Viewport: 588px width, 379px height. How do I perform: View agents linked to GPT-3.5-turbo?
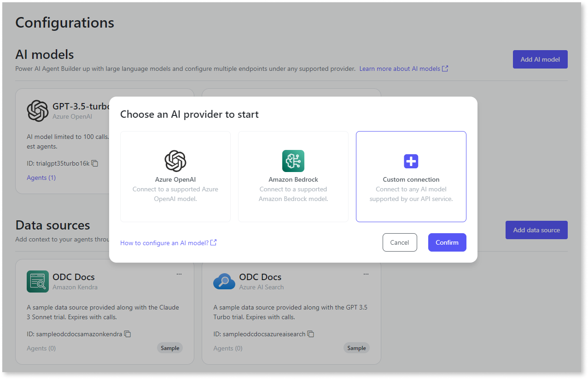point(41,177)
